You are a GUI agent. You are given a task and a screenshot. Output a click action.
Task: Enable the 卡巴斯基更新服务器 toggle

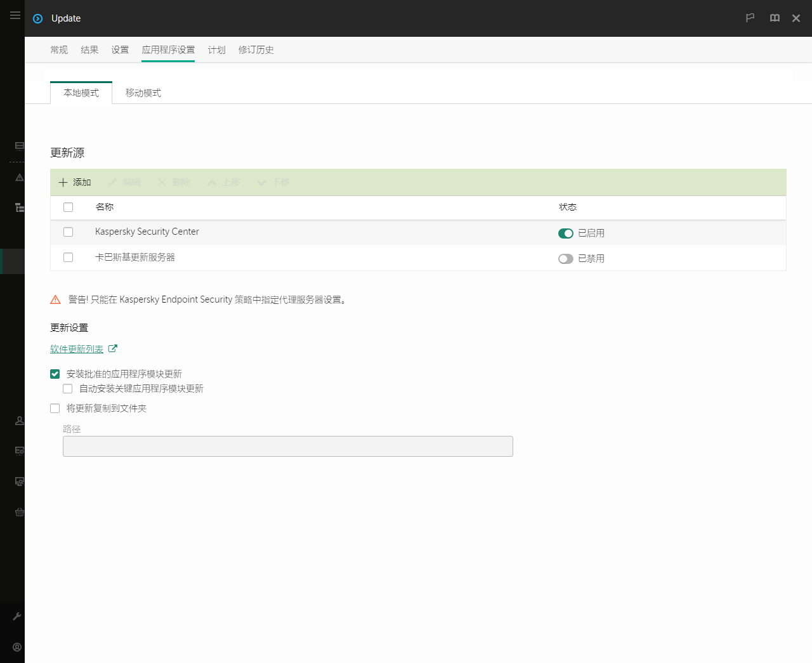point(566,259)
